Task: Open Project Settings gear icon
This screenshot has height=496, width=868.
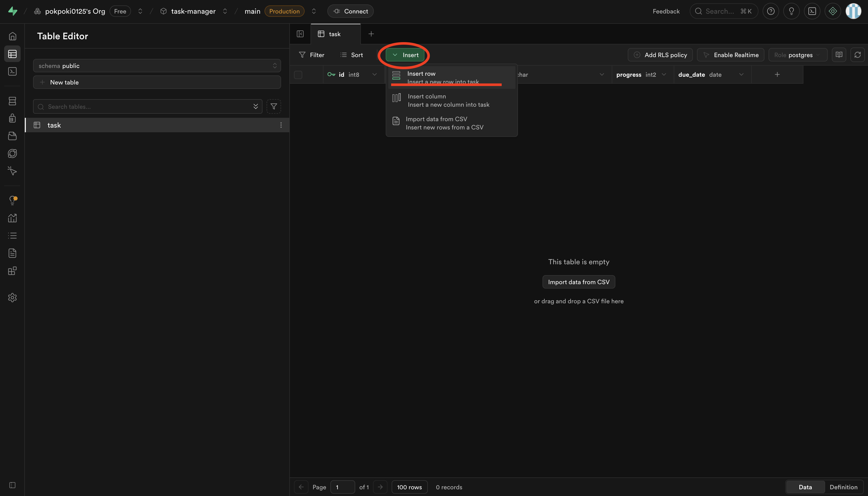Action: coord(12,297)
